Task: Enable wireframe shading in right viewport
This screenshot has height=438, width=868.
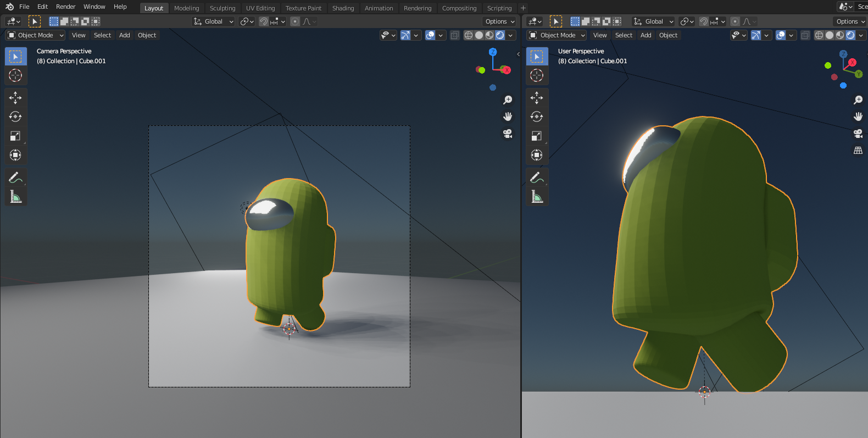Action: (x=819, y=35)
